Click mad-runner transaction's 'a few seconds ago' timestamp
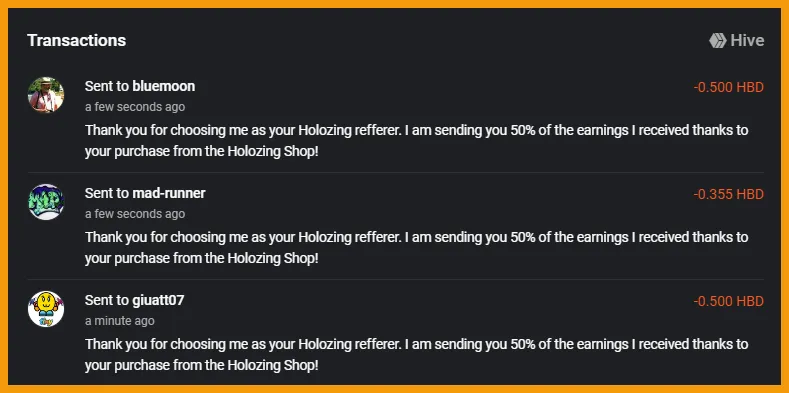789x393 pixels. 135,214
